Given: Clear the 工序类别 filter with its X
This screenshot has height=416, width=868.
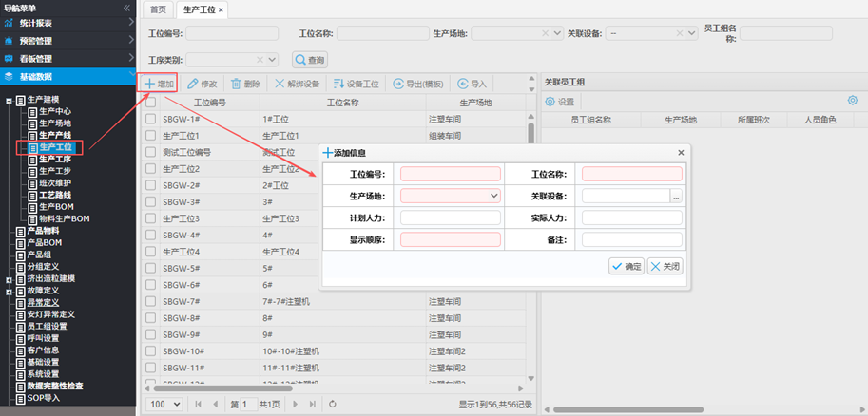Looking at the screenshot, I should (260, 59).
